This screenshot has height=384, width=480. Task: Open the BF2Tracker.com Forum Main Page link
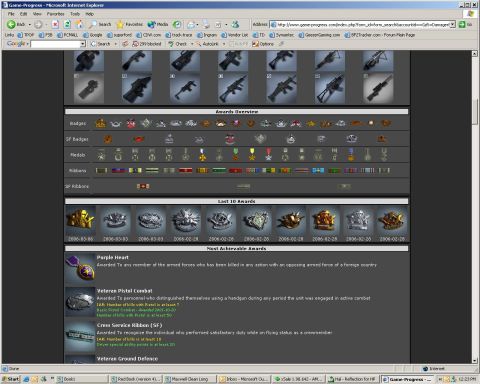click(x=380, y=35)
